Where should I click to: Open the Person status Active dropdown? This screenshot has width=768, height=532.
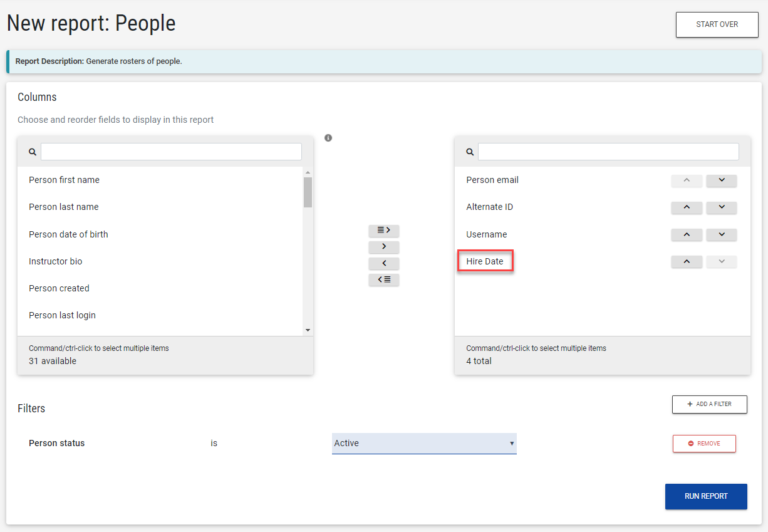[x=424, y=443]
